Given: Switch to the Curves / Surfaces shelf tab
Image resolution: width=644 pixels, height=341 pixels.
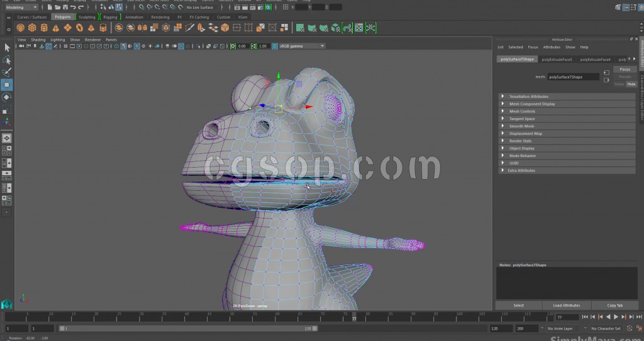Looking at the screenshot, I should (32, 17).
